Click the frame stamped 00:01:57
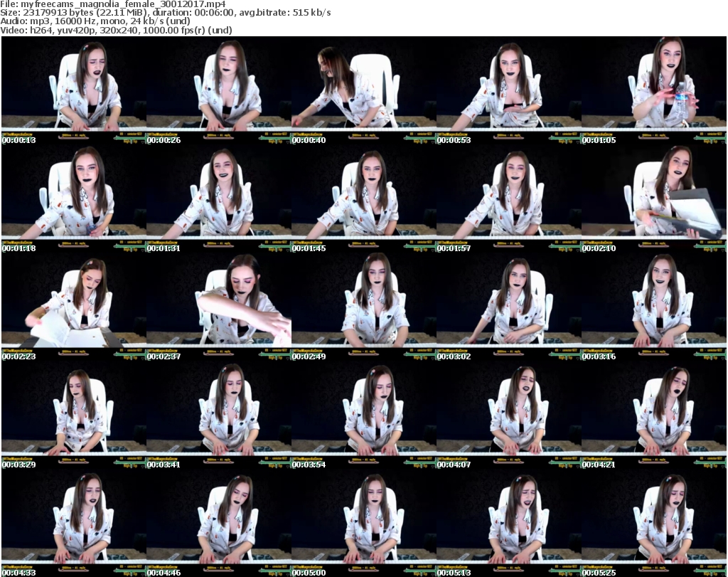Viewport: 728px width, 577px height. tap(509, 198)
